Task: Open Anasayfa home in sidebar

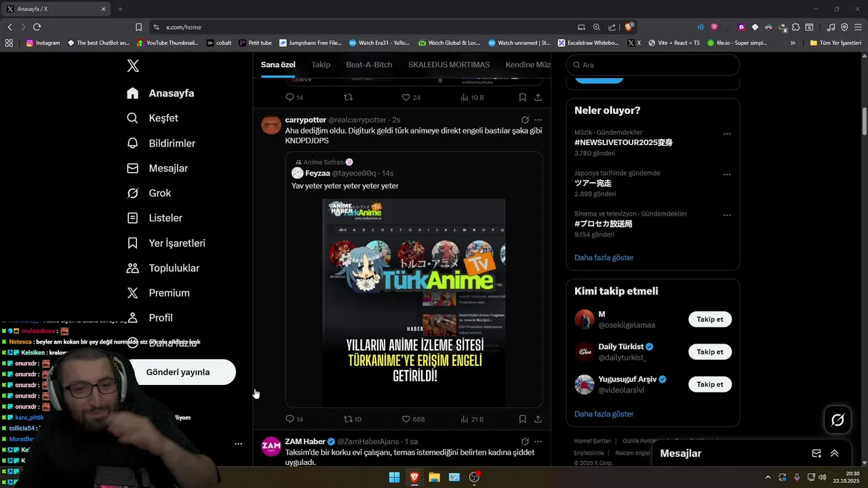Action: tap(161, 94)
